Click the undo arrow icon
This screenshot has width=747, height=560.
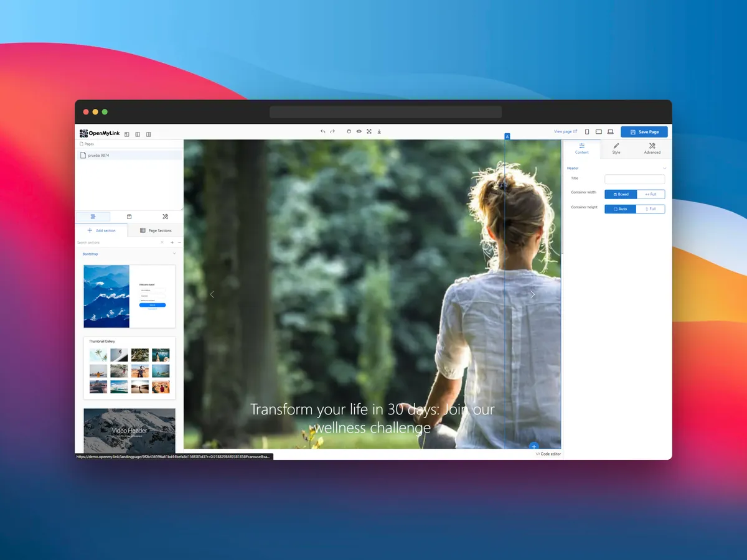coord(322,132)
